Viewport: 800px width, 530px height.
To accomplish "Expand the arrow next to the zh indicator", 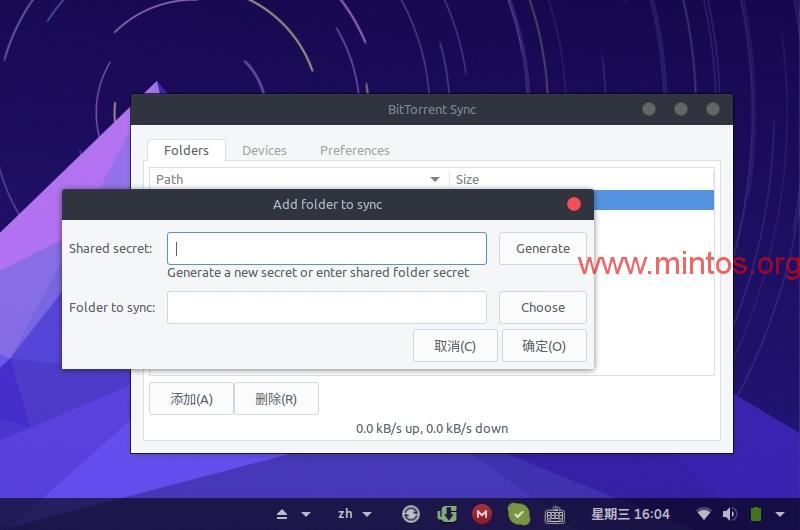I will pos(367,514).
